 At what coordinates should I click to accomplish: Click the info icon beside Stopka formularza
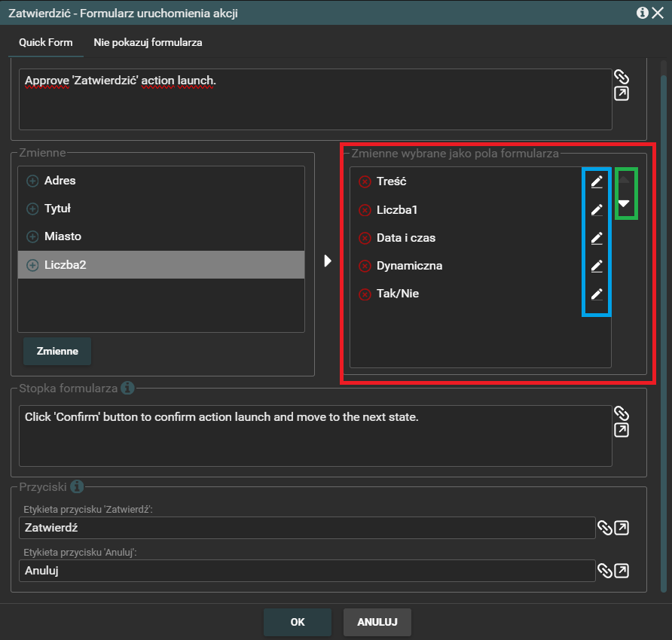point(127,388)
